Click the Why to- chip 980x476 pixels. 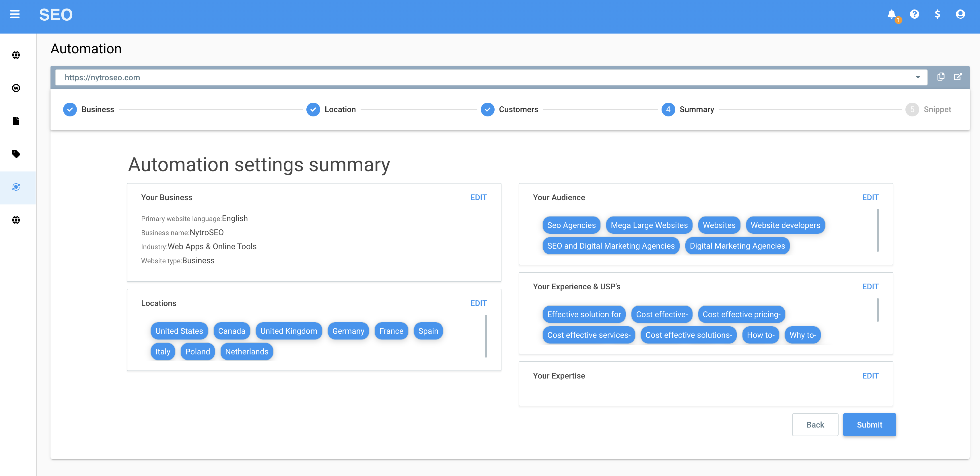(803, 335)
